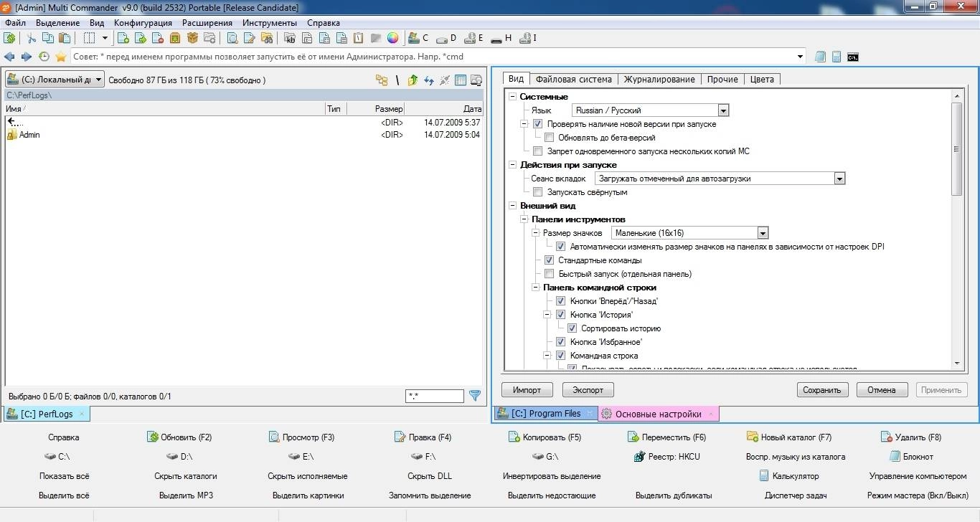Click 'Удалить (F8)' button
This screenshot has height=522, width=980.
point(910,437)
